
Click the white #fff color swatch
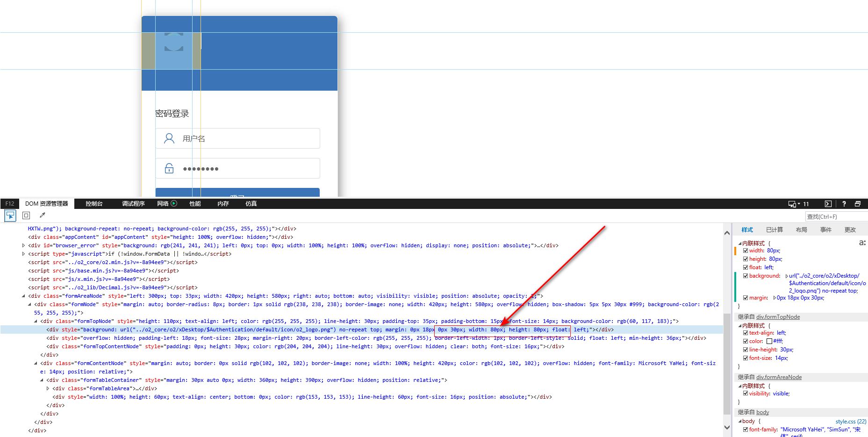click(x=769, y=341)
